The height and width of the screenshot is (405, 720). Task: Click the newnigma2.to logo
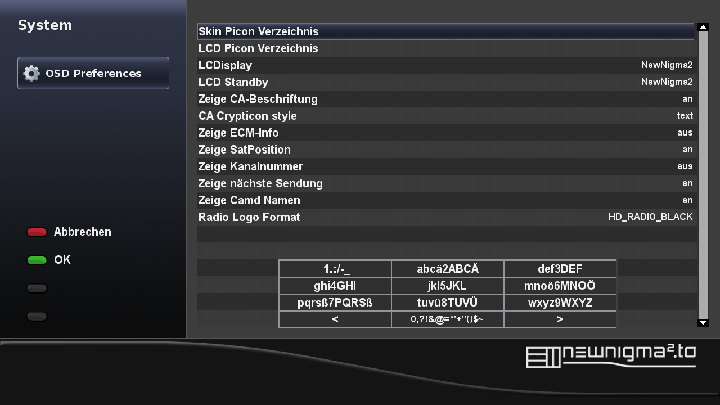click(610, 356)
